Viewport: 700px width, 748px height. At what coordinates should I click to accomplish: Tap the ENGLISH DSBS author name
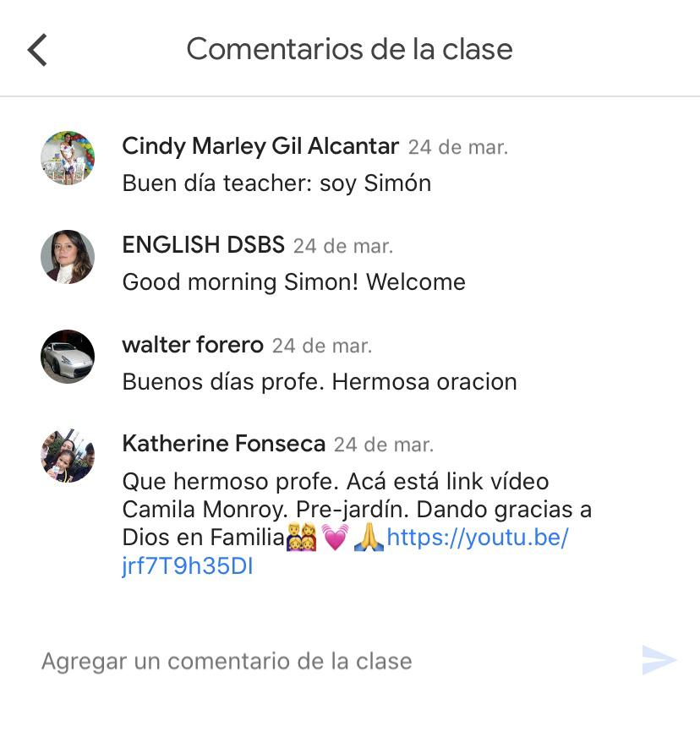pyautogui.click(x=203, y=245)
